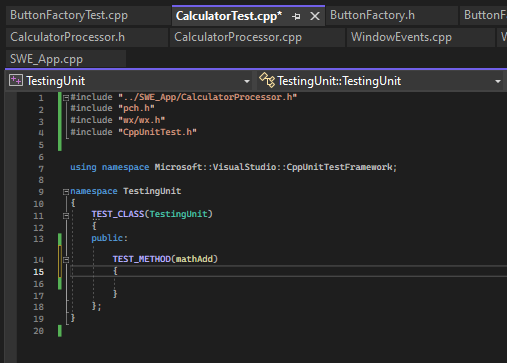
Task: Collapse the TEST_METHOD mathAdd block
Action: click(x=66, y=260)
